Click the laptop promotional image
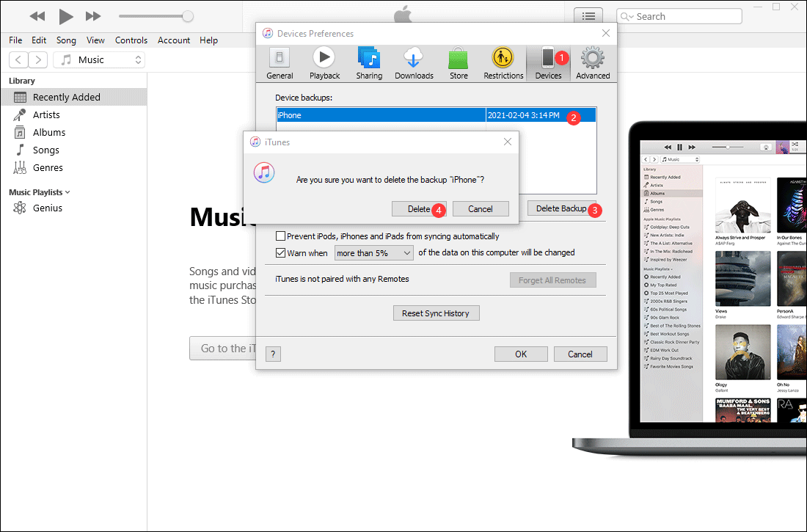 (690, 288)
